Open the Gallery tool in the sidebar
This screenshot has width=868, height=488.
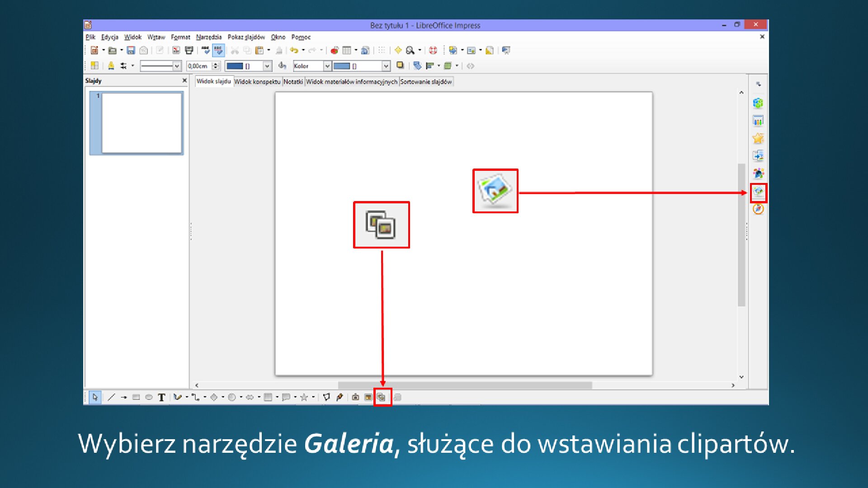759,193
